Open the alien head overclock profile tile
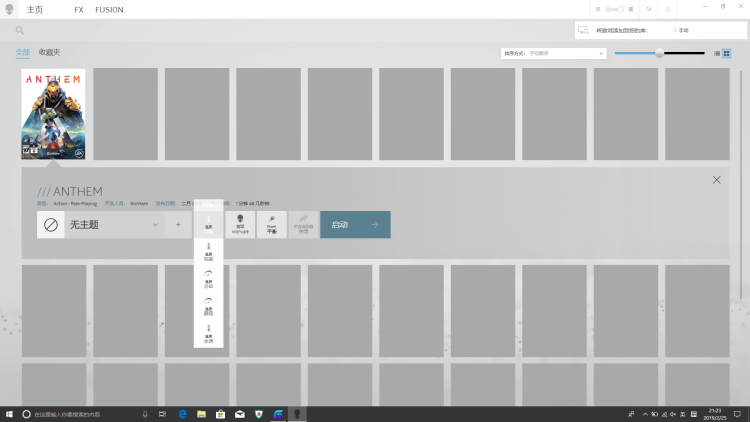This screenshot has width=750, height=422. click(x=240, y=224)
